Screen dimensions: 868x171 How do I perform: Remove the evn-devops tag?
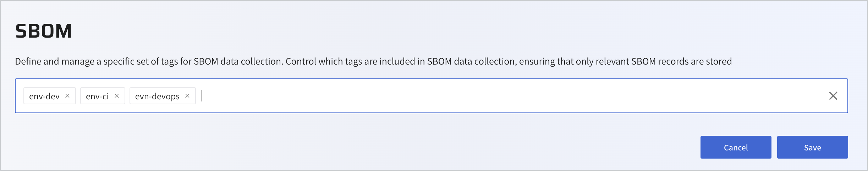(x=187, y=96)
